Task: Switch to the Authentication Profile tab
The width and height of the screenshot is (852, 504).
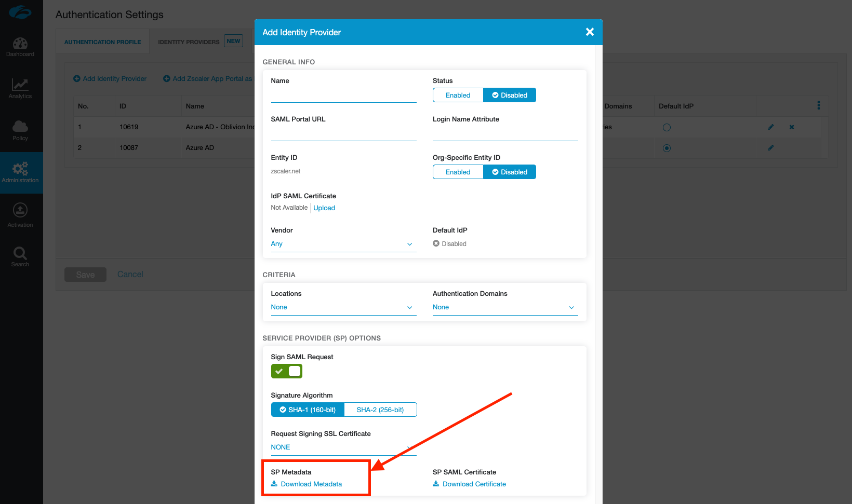Action: click(102, 42)
